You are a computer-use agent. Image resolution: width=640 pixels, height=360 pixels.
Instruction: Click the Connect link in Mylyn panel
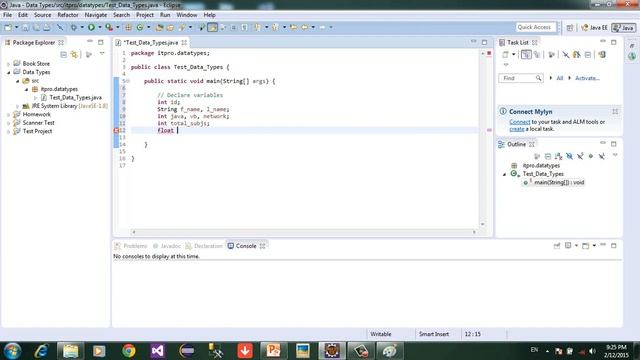pyautogui.click(x=520, y=122)
